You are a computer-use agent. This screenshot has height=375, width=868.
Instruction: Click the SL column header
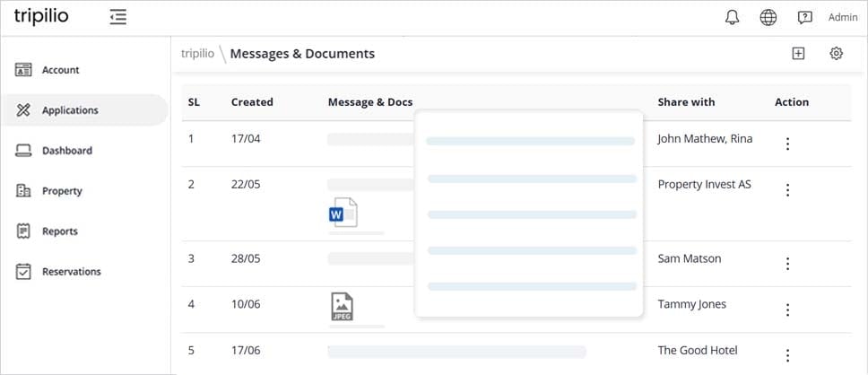click(194, 102)
